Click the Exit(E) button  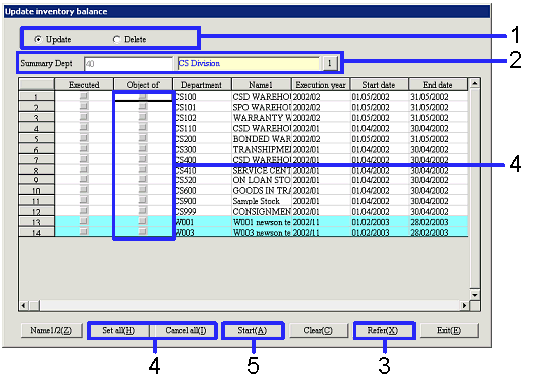click(449, 330)
